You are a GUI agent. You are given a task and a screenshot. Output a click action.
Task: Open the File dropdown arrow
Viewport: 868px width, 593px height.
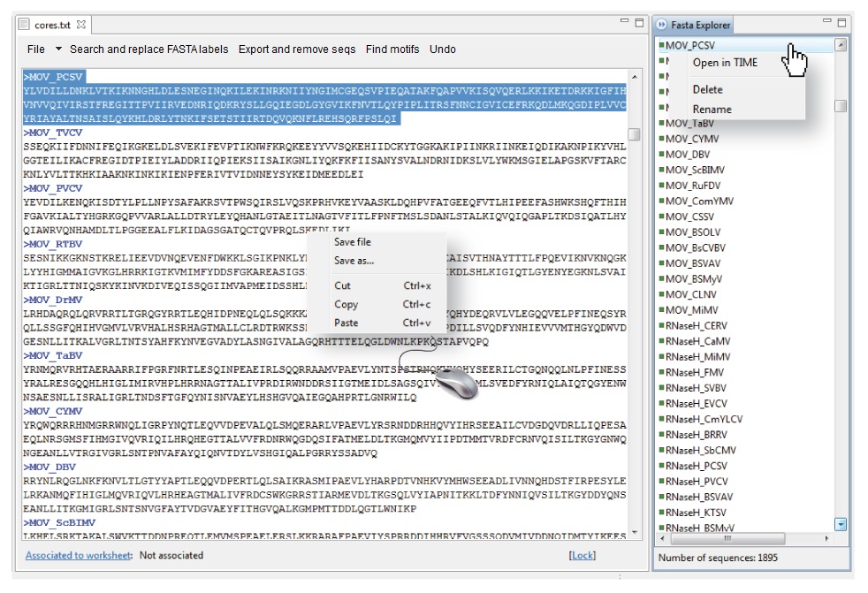coord(59,49)
